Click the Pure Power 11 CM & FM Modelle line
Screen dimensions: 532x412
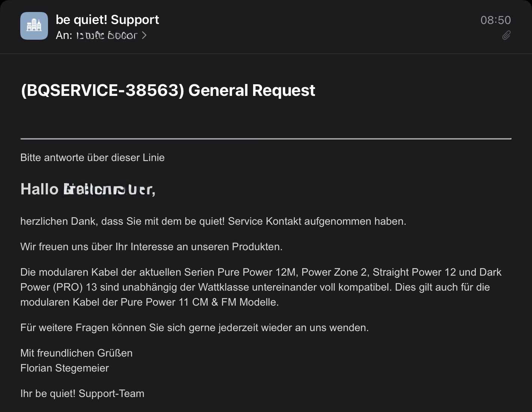pos(150,302)
